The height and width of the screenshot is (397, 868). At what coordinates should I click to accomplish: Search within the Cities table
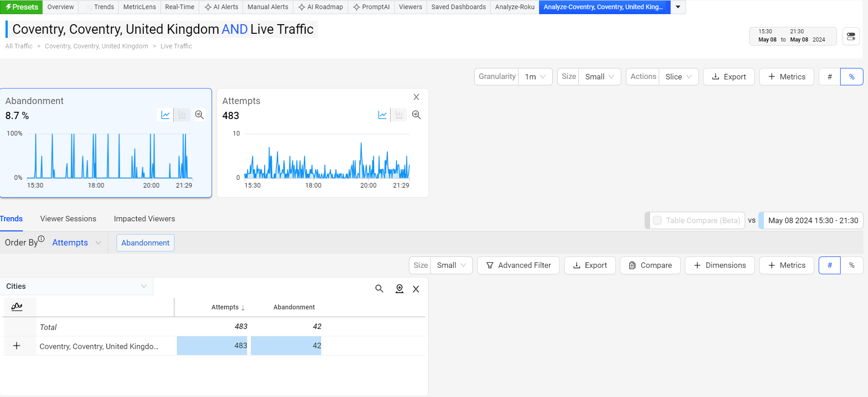[379, 289]
